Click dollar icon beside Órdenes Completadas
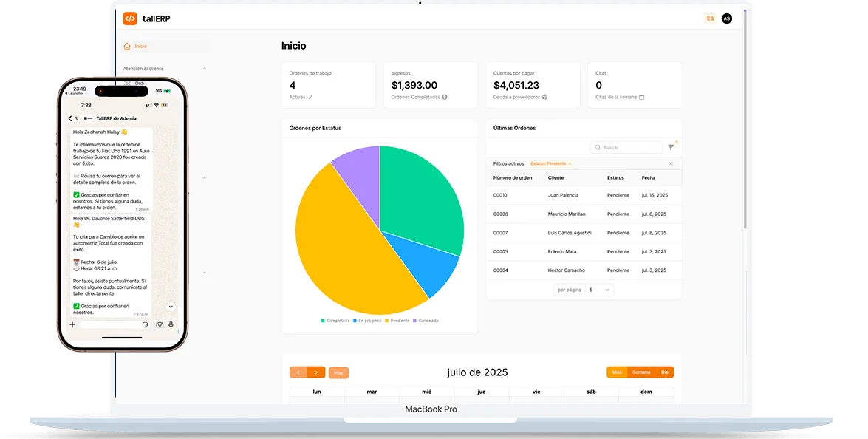Screen dimensions: 868x439 tap(445, 97)
